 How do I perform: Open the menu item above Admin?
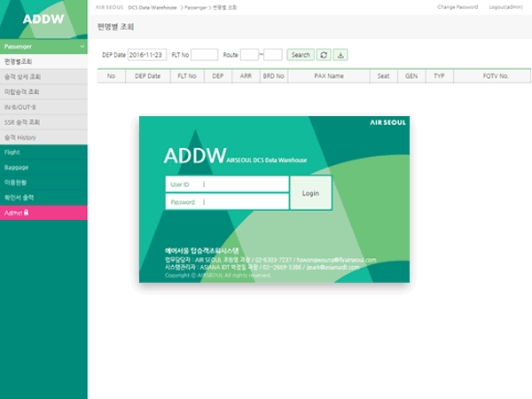(43, 198)
